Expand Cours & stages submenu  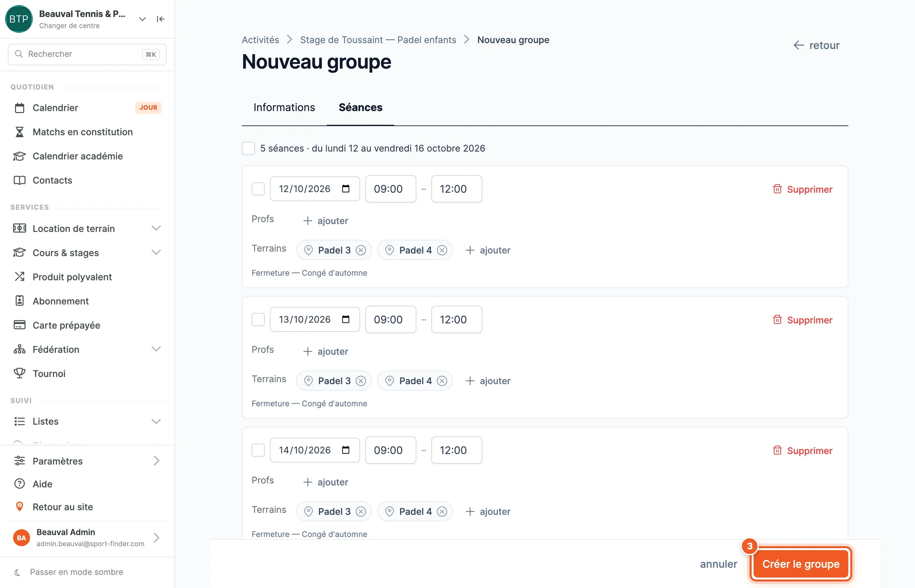point(156,253)
